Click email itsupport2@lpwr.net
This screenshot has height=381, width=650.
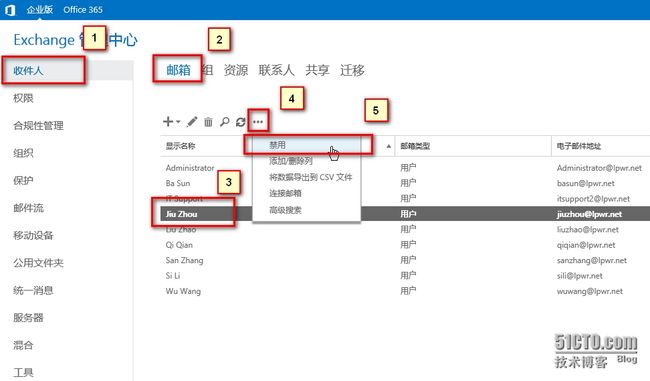(x=593, y=199)
